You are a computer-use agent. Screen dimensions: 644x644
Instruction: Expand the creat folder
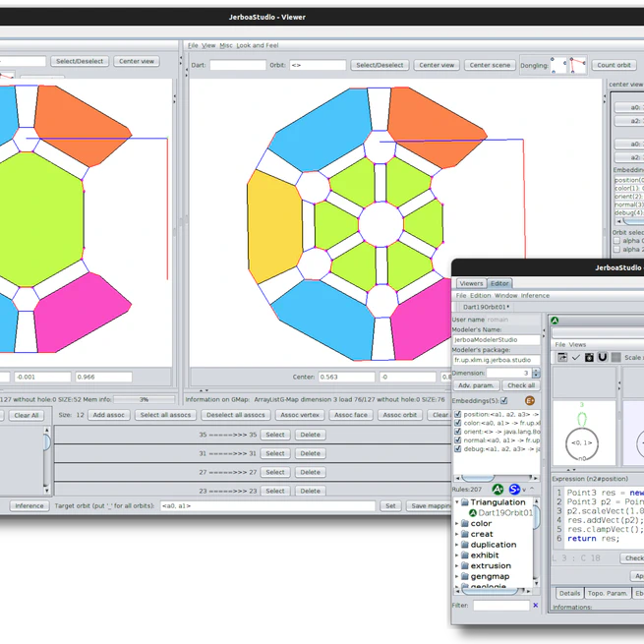[x=457, y=534]
